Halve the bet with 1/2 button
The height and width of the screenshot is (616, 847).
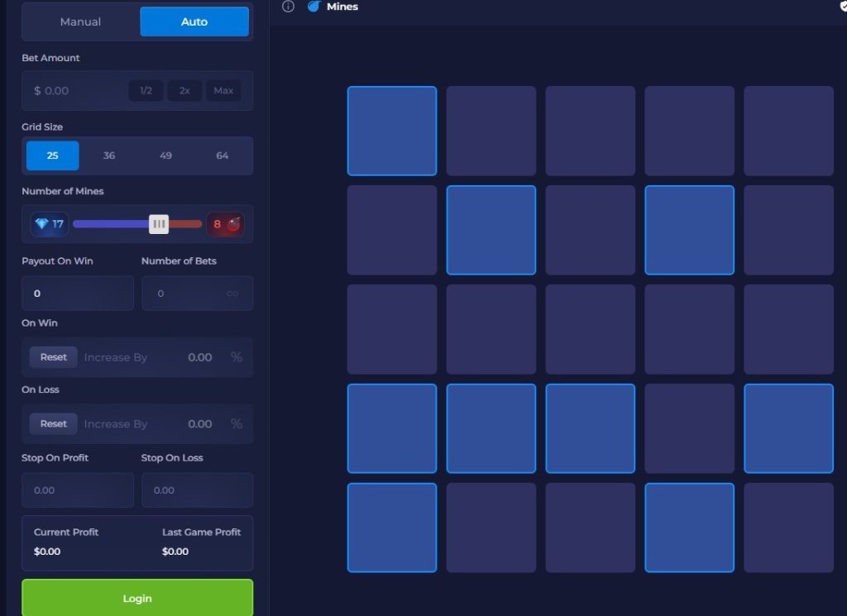[146, 91]
